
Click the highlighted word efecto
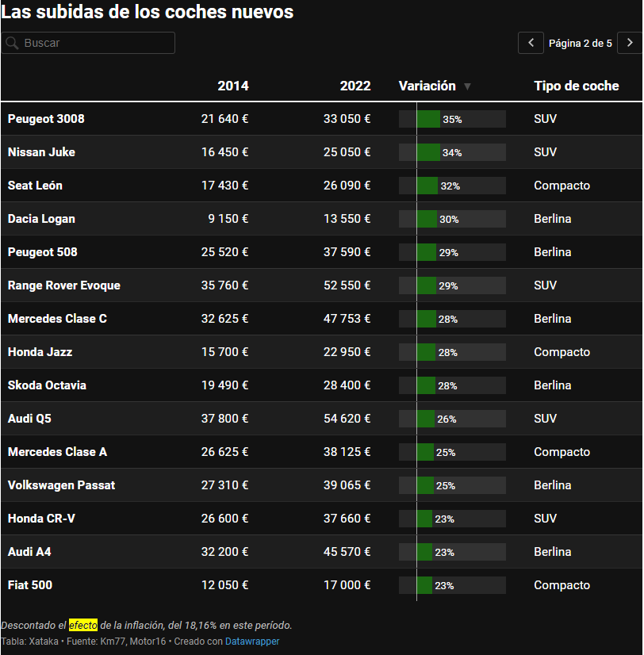[83, 625]
